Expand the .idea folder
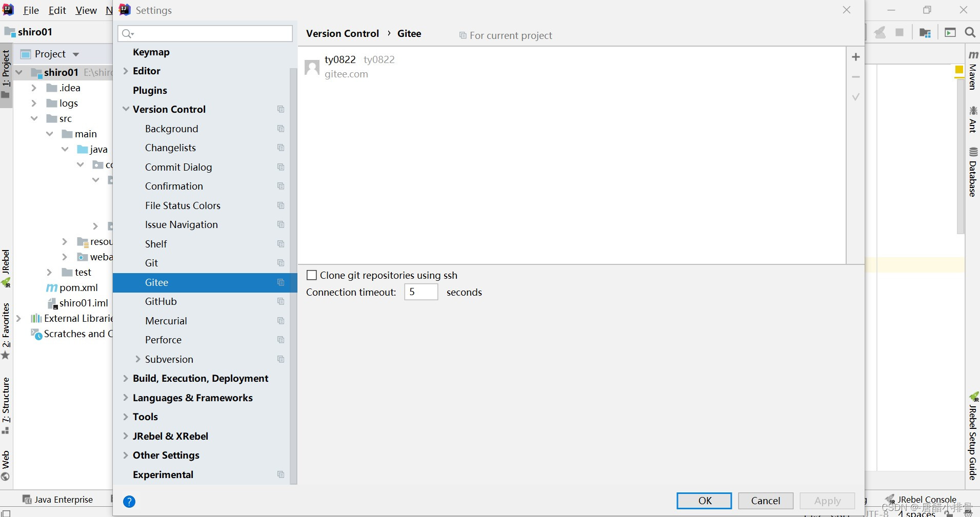Viewport: 980px width, 517px height. point(34,88)
